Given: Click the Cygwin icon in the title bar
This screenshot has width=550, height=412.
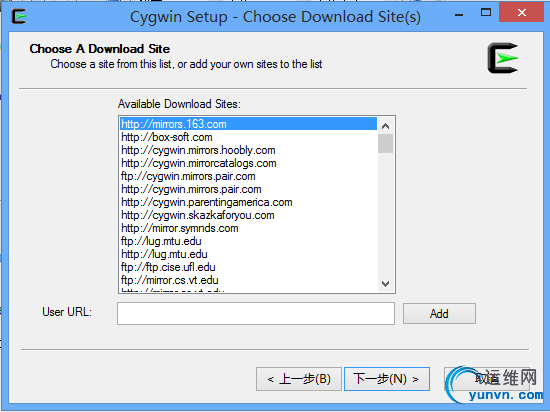Looking at the screenshot, I should pyautogui.click(x=19, y=16).
